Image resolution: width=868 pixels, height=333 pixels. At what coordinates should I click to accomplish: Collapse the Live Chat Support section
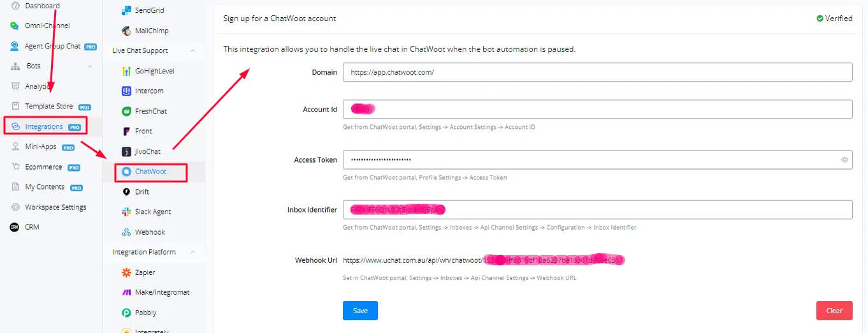point(193,51)
